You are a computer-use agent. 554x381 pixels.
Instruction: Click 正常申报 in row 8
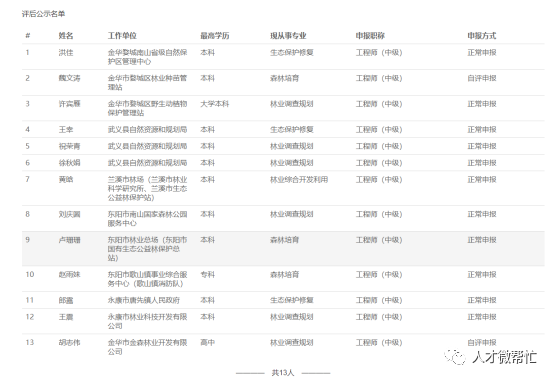pos(482,214)
